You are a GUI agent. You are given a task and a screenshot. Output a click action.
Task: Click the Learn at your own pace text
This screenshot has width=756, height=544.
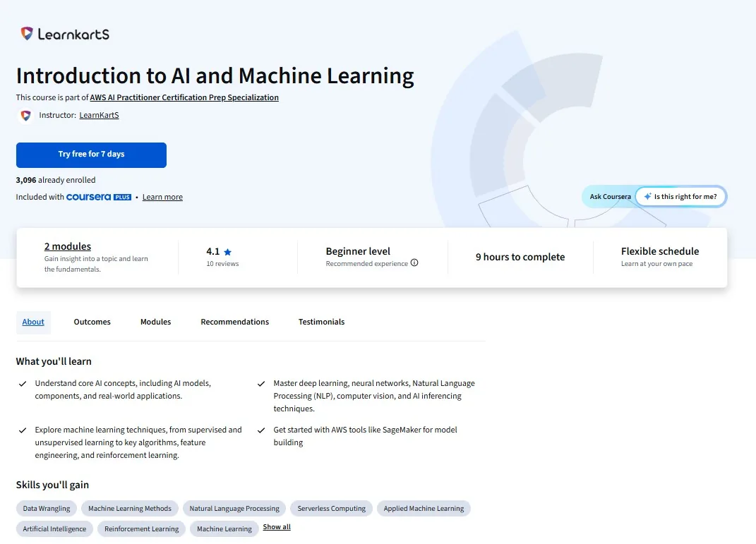pyautogui.click(x=656, y=264)
